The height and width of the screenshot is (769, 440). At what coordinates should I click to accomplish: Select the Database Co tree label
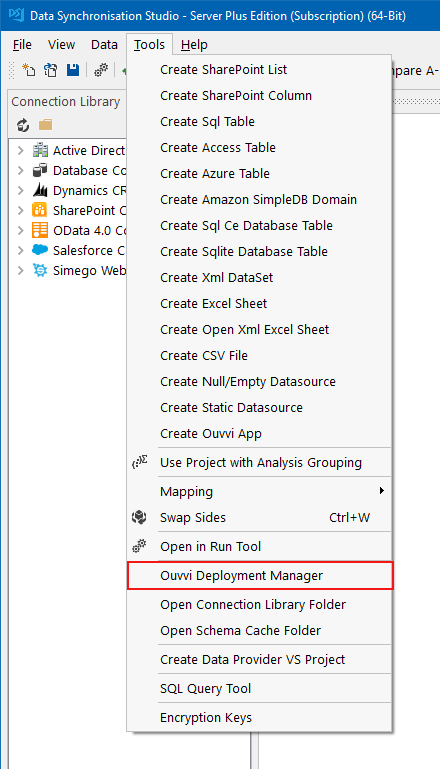tap(89, 170)
